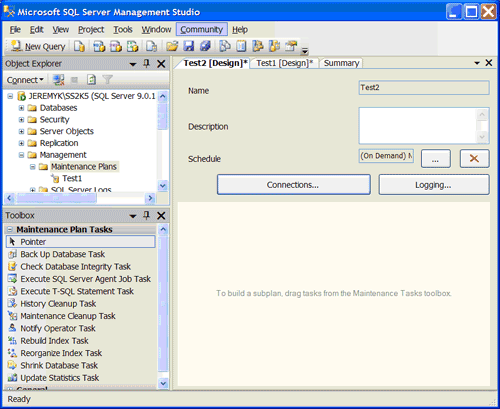Select Back Up Database Task
Viewport: 500px width, 409px height.
tap(81, 254)
